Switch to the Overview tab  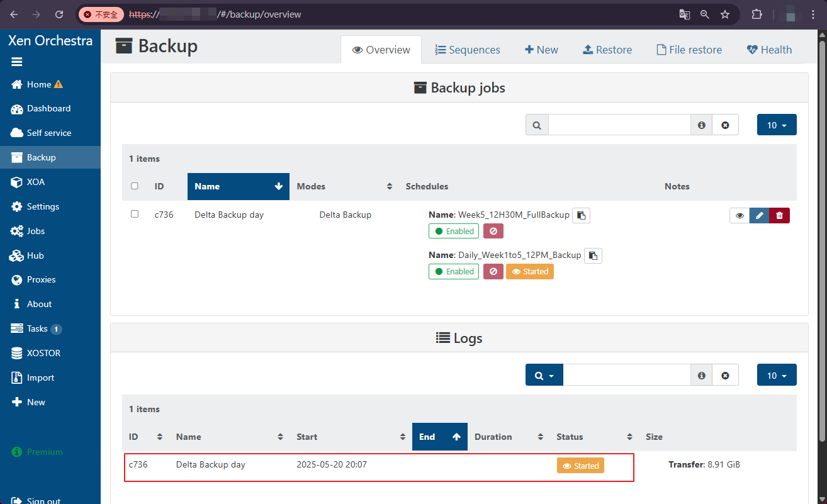(x=381, y=50)
